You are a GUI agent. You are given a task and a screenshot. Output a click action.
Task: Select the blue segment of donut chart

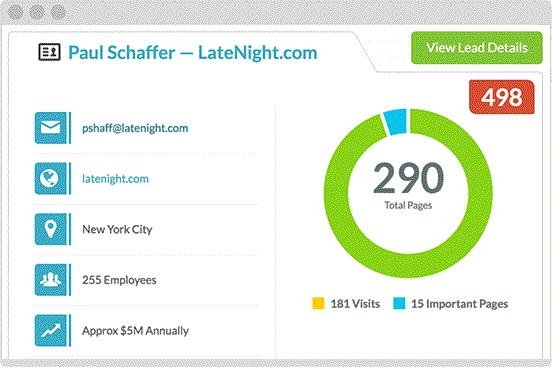[395, 122]
